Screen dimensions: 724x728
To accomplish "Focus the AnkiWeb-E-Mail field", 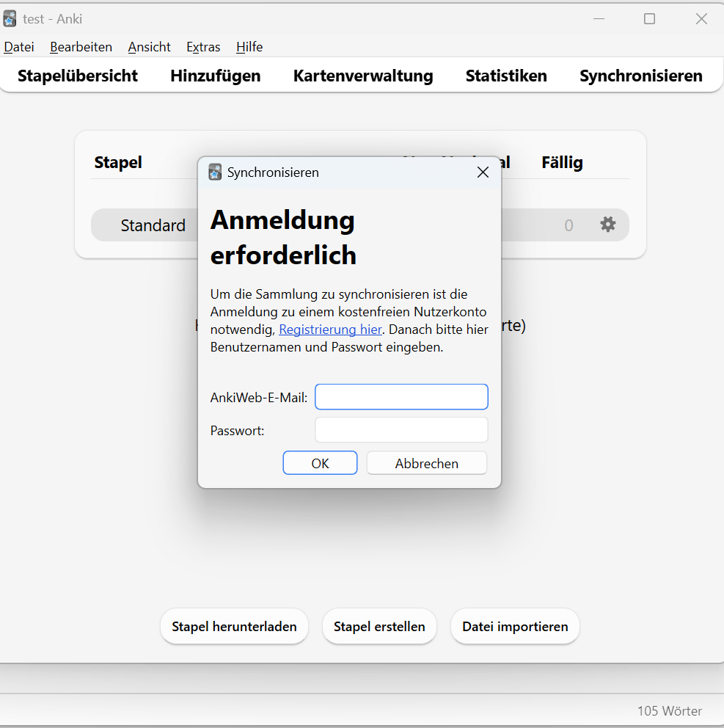I will pos(401,397).
